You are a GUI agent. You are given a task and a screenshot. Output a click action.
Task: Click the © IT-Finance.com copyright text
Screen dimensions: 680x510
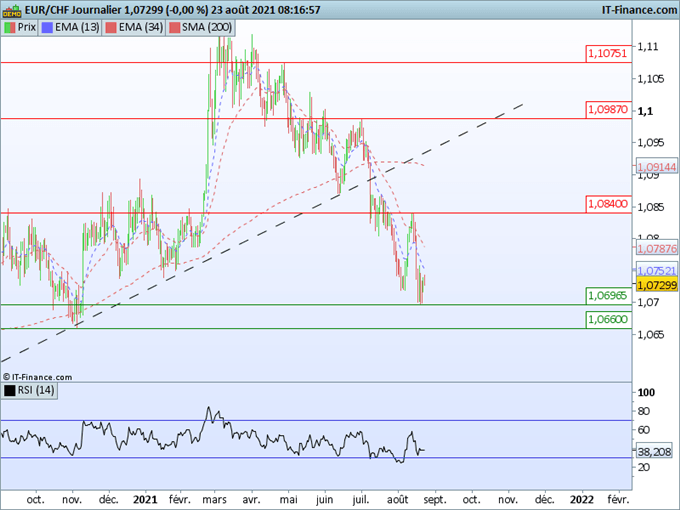(38, 377)
